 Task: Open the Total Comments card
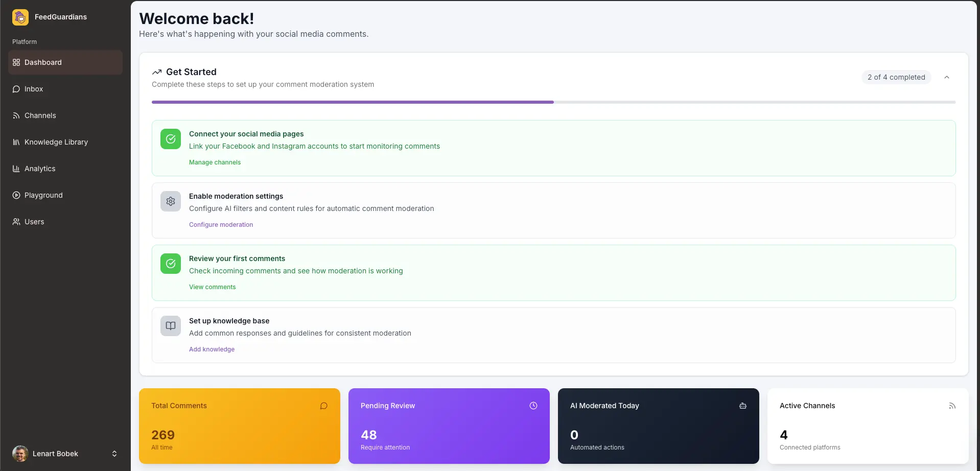(x=240, y=426)
